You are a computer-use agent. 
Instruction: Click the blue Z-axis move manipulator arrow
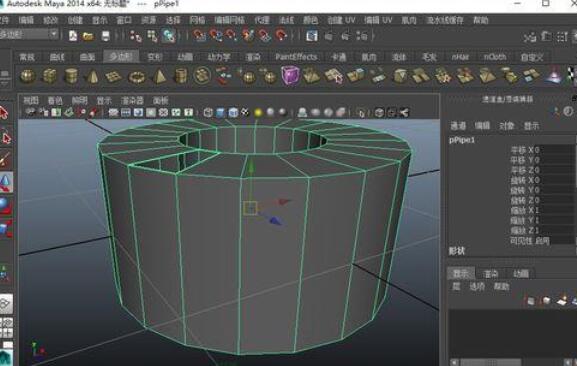(275, 220)
